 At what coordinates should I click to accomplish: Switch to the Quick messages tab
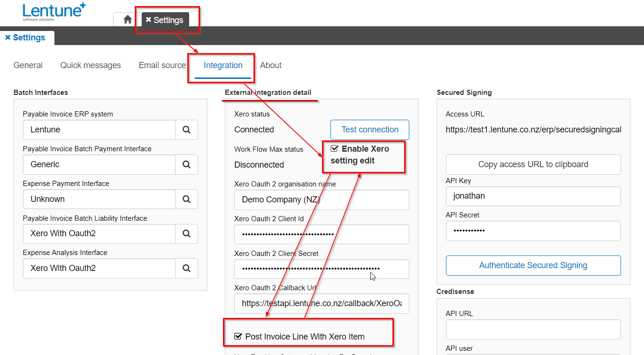coord(91,65)
